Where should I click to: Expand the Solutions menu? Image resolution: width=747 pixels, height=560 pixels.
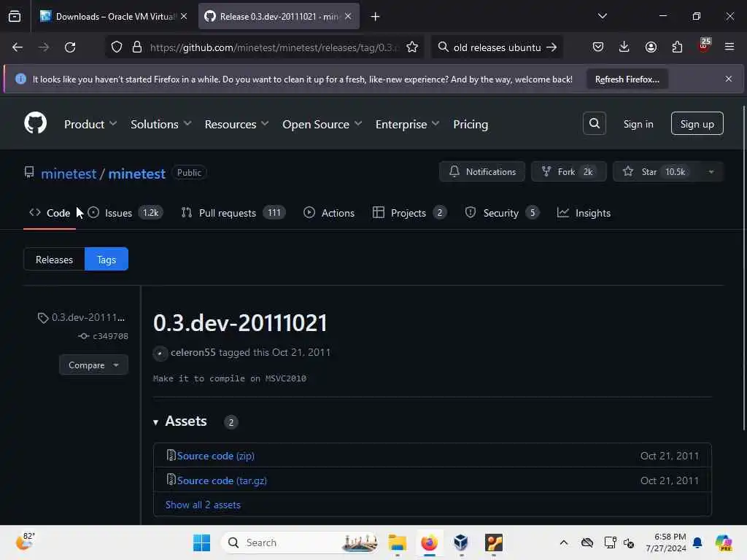click(161, 124)
